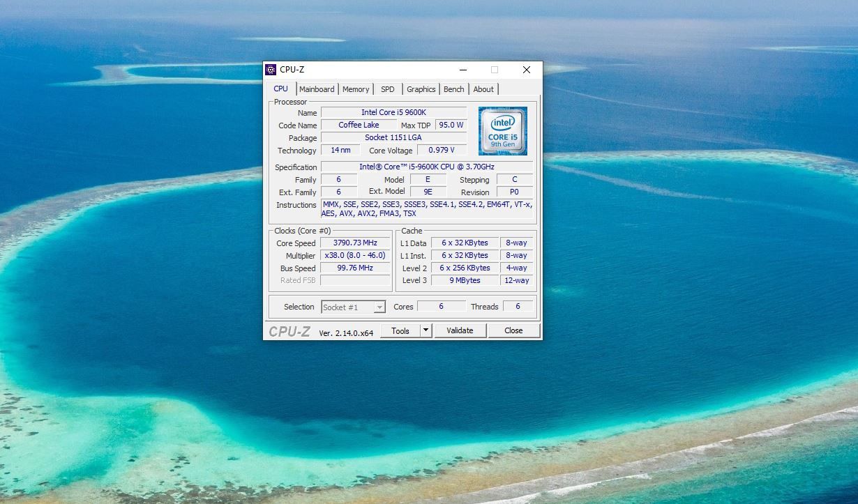The image size is (858, 504).
Task: Click the Threads count field
Action: [x=518, y=307]
